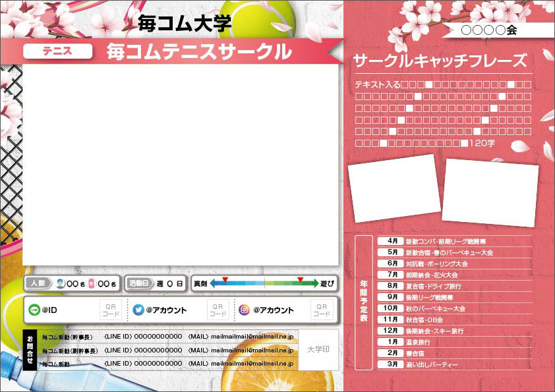Screen dimensions: 555x392
Task: Click the 秋合宿・OB会 entry
Action: pyautogui.click(x=424, y=320)
